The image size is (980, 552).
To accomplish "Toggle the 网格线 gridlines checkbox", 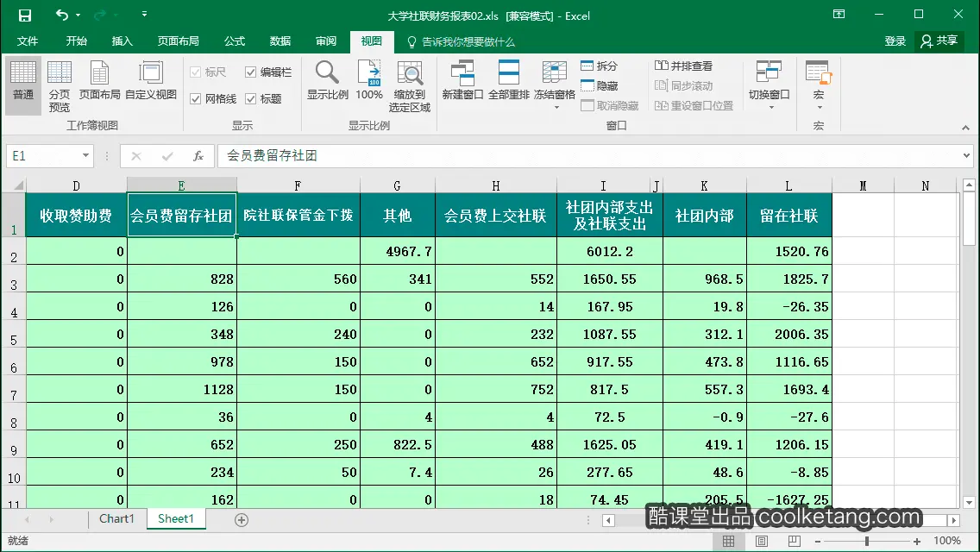I will pyautogui.click(x=195, y=99).
